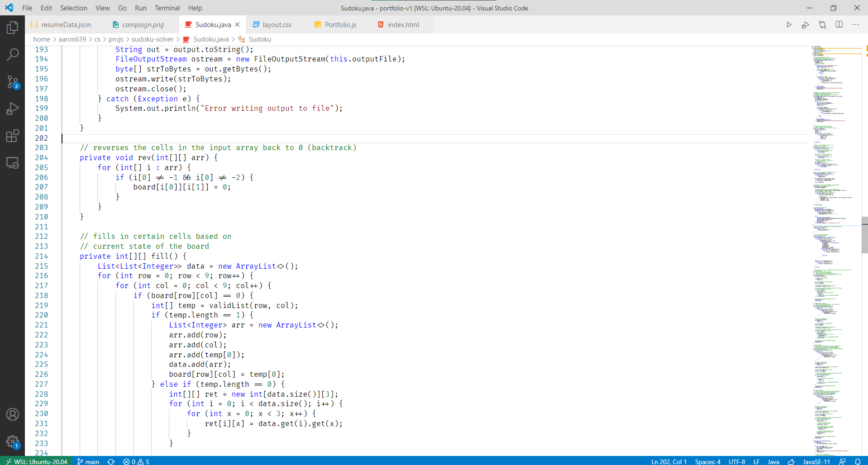Open the notifications bell
The height and width of the screenshot is (465, 868).
pos(858,461)
